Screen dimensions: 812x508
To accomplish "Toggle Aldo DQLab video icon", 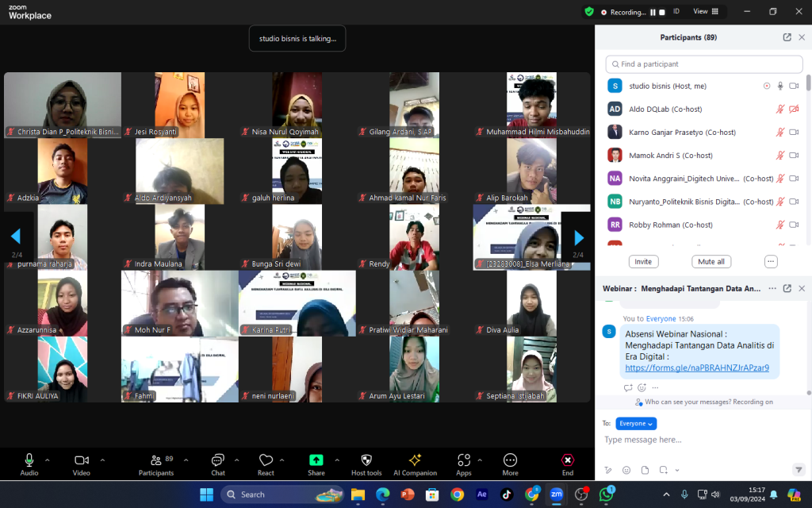I will click(794, 109).
